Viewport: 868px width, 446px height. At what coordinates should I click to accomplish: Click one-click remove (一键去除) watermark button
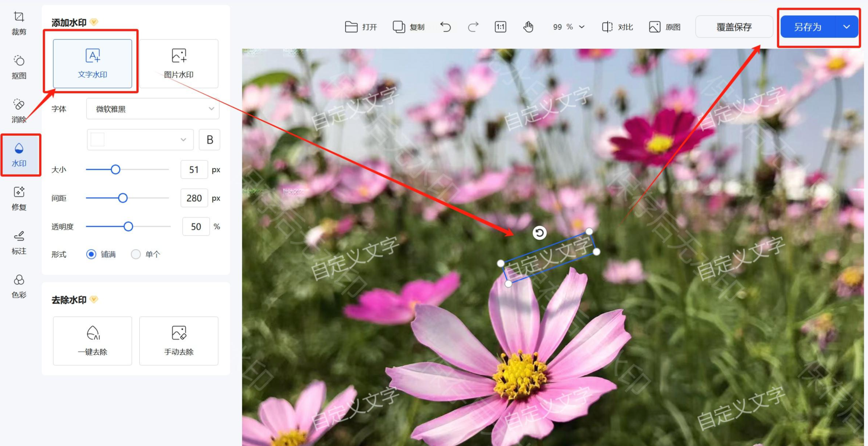pos(92,340)
